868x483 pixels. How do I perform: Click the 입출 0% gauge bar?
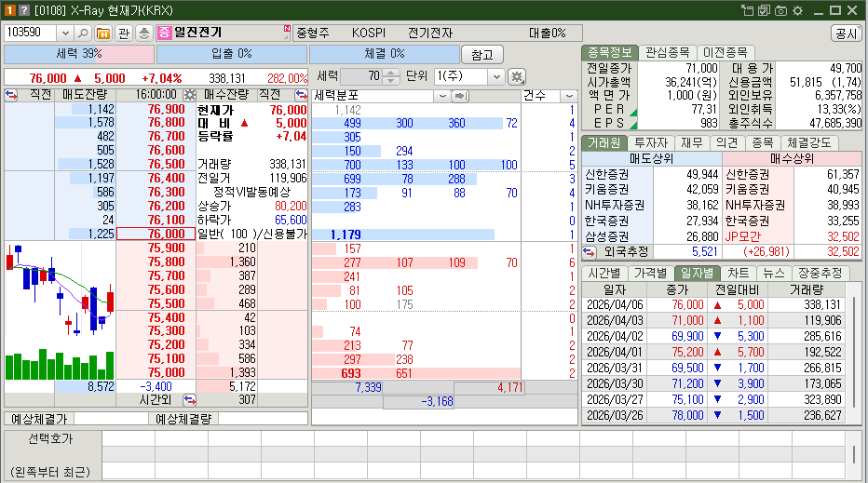tap(231, 54)
